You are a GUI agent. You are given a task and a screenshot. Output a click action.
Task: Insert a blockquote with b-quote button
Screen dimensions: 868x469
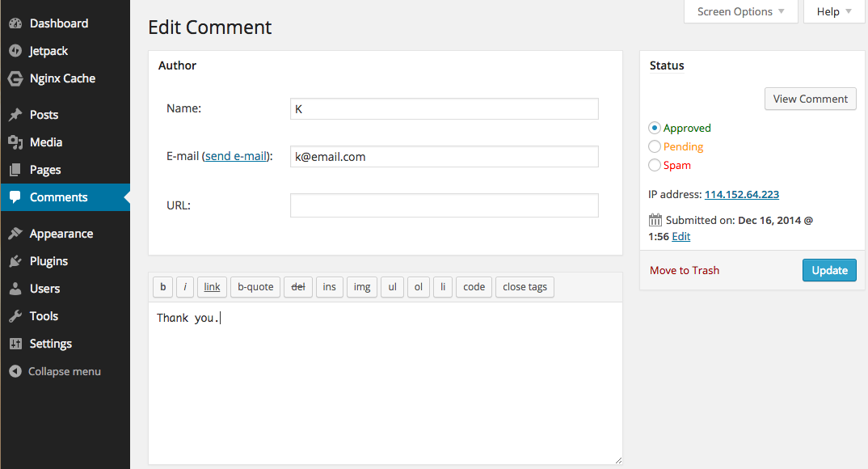pos(255,286)
